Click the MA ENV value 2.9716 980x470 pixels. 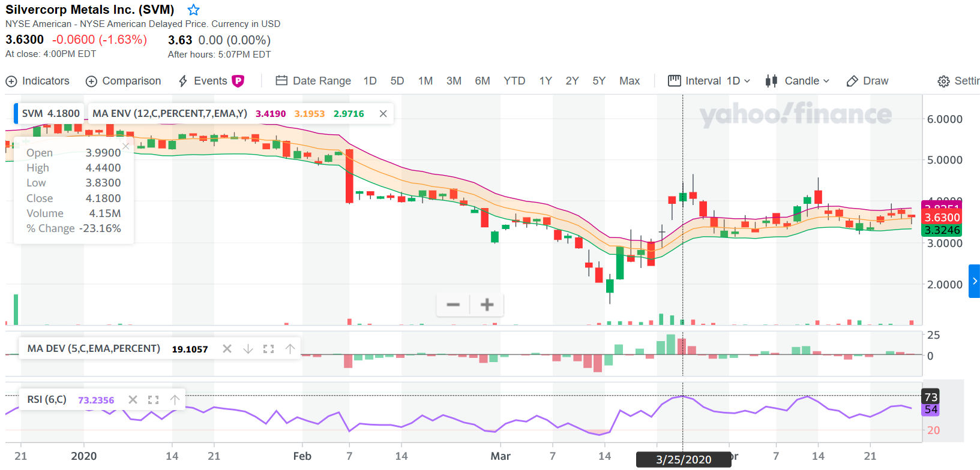pos(349,113)
